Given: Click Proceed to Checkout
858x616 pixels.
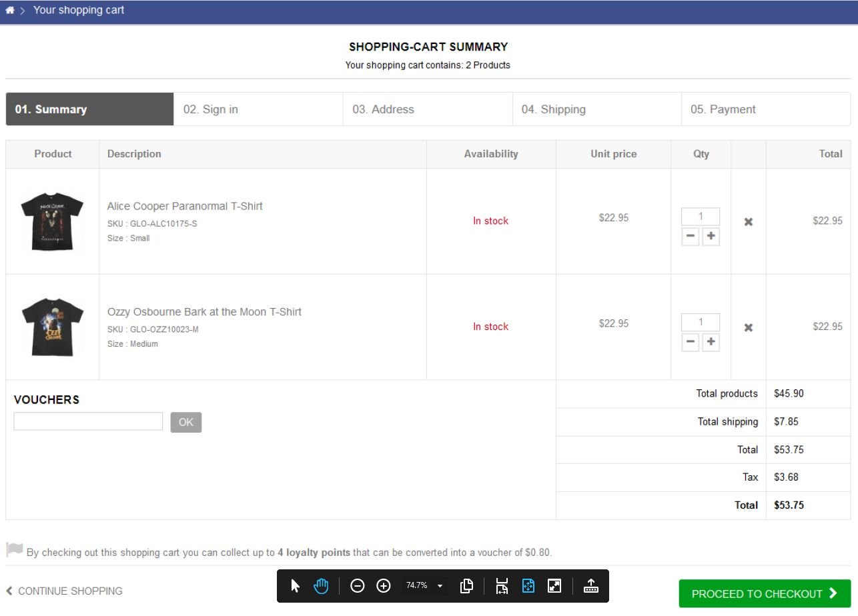Looking at the screenshot, I should pyautogui.click(x=765, y=593).
